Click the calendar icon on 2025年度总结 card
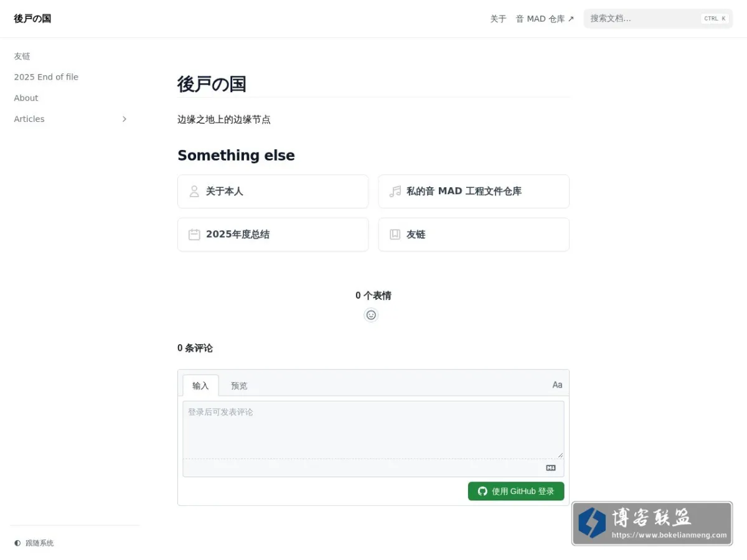Viewport: 747px width, 560px height. pyautogui.click(x=194, y=235)
